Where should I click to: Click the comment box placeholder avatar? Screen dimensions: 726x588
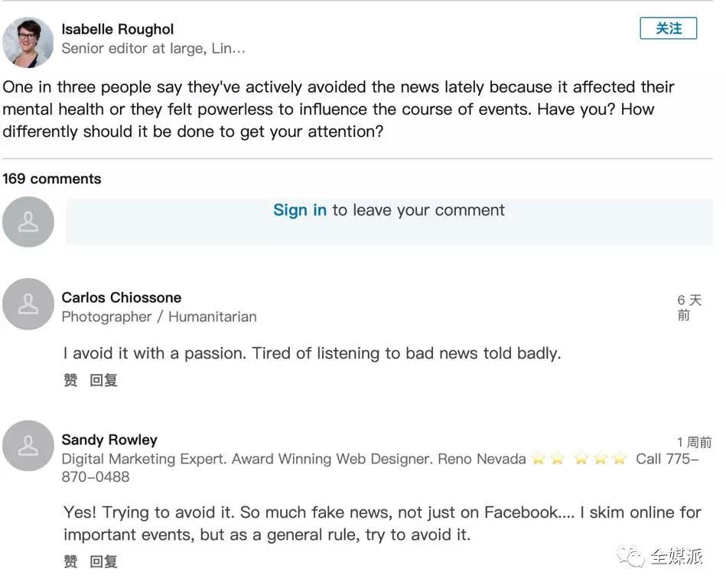[28, 222]
